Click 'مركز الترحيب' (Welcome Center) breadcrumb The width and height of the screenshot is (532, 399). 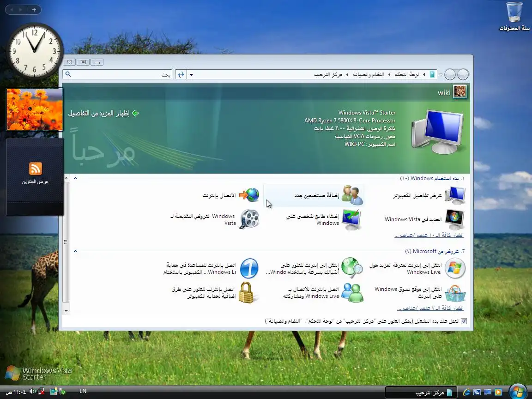pos(328,74)
